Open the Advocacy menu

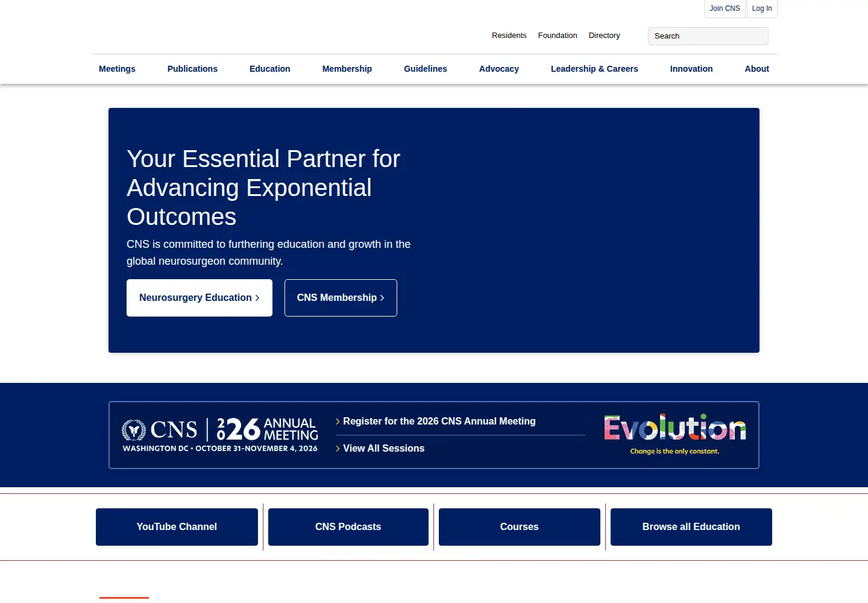499,69
